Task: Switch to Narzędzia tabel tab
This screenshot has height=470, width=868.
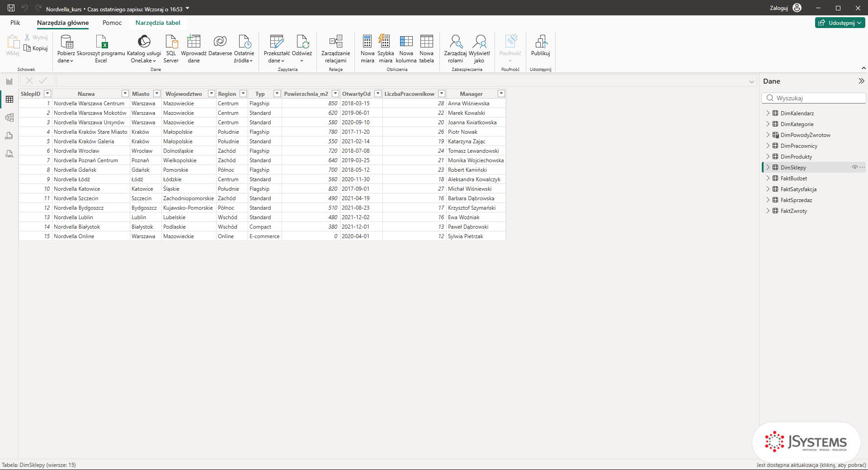Action: [x=158, y=23]
